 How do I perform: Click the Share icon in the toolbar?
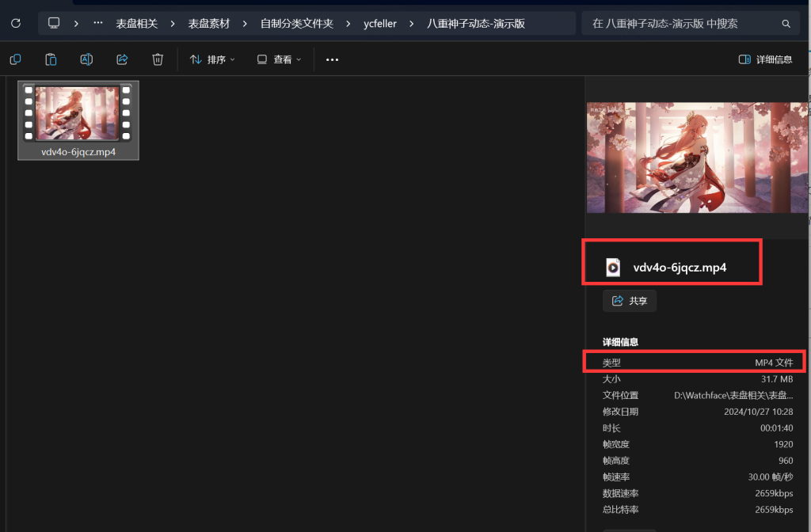121,59
